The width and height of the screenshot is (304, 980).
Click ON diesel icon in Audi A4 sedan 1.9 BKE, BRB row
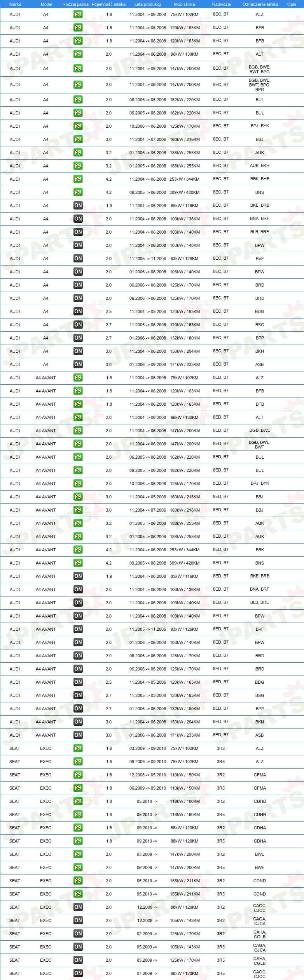(78, 206)
